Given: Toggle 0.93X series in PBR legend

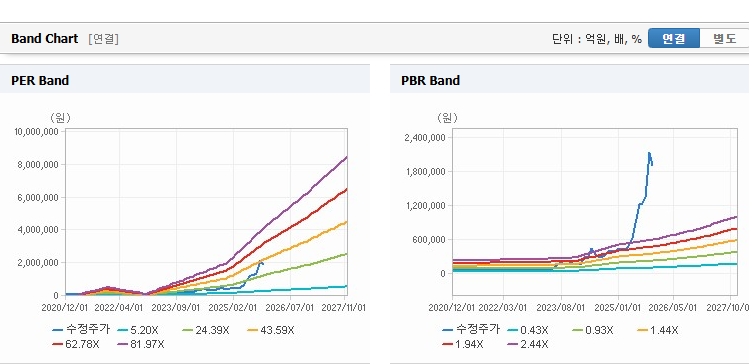Looking at the screenshot, I should [592, 330].
